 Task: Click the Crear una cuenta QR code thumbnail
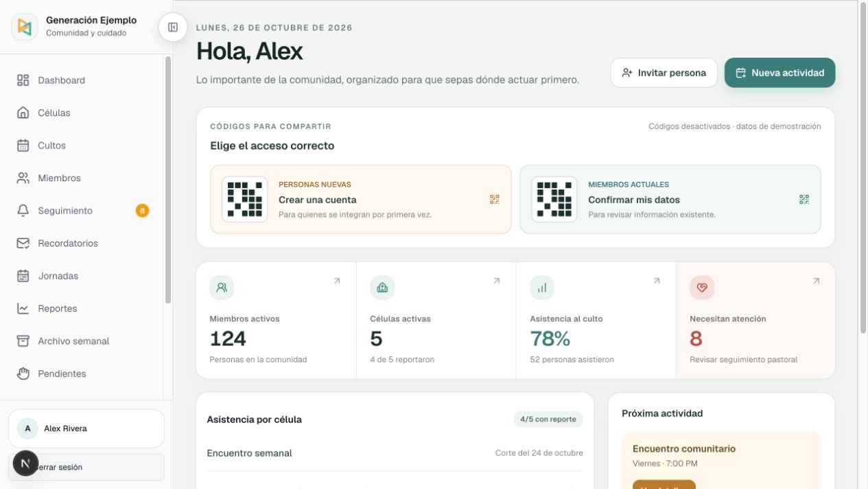click(x=245, y=199)
